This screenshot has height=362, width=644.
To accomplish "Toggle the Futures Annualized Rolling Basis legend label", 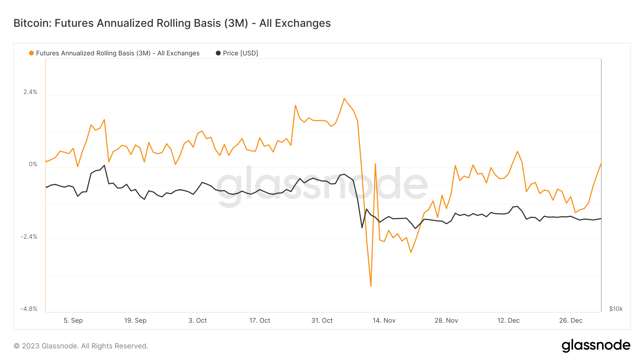I will (x=118, y=53).
